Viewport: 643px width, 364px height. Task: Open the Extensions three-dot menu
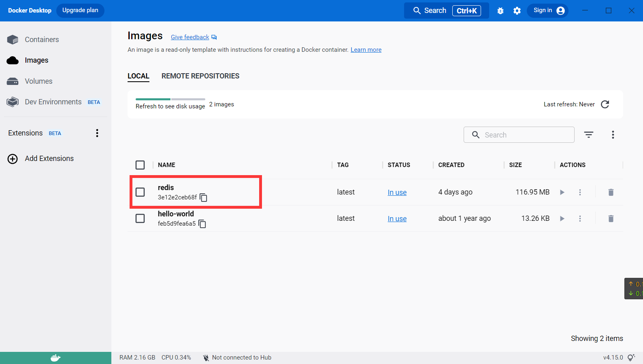97,133
